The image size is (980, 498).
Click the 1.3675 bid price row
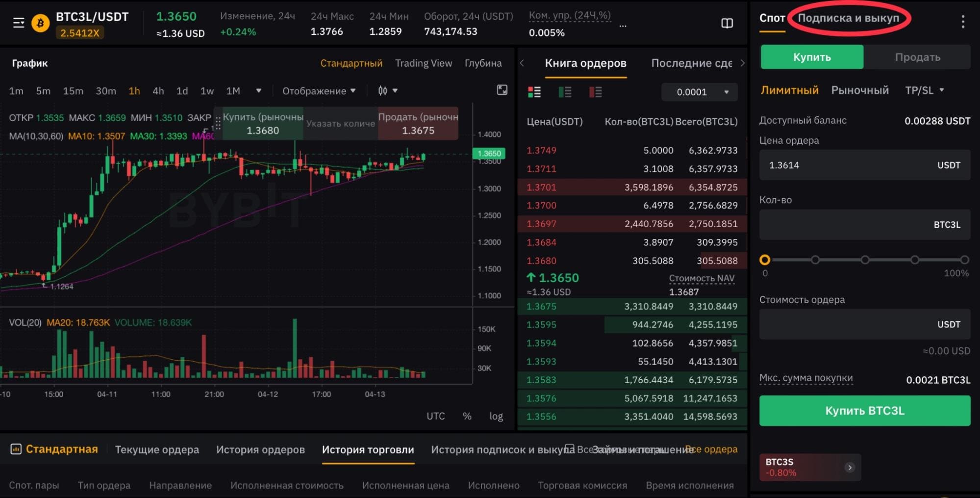pos(632,306)
